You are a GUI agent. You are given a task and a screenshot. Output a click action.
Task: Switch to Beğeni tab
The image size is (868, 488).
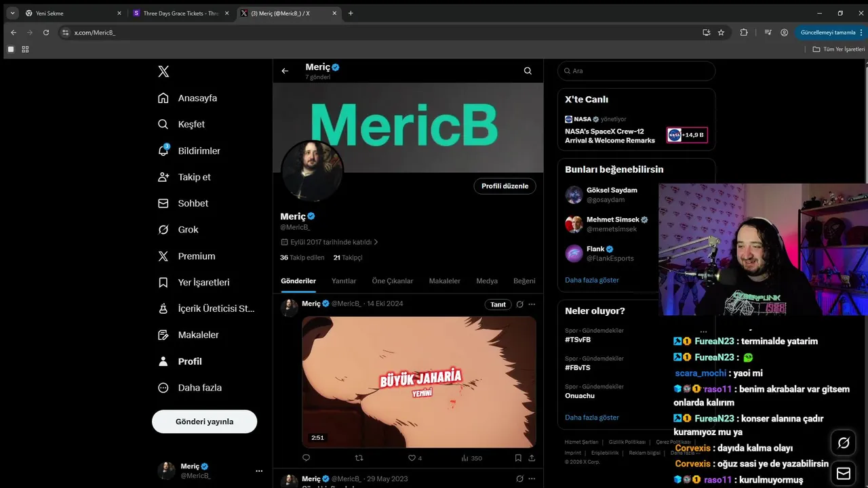524,281
